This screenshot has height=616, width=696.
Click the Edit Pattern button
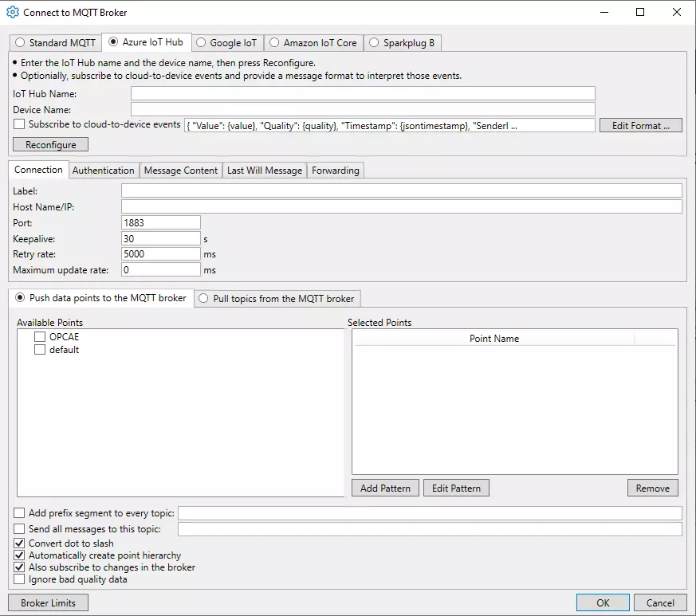coord(456,488)
